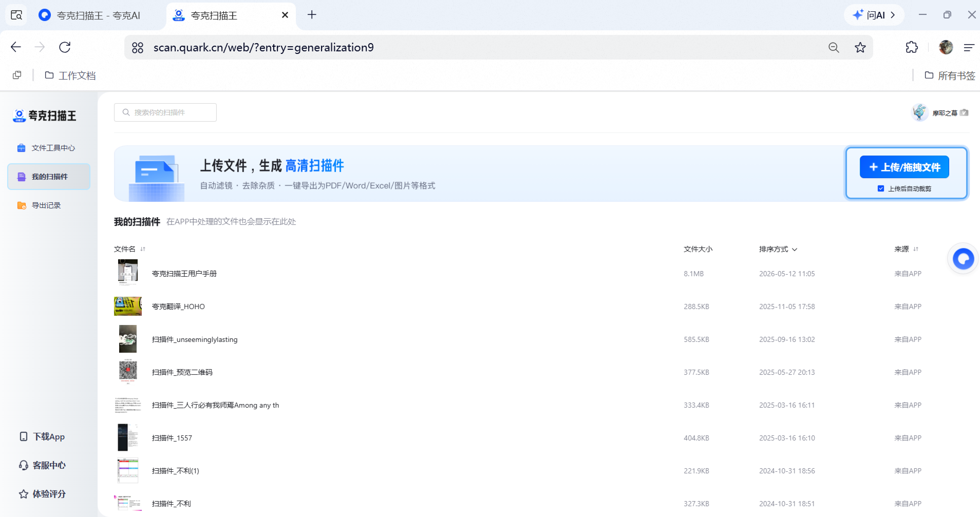Expand the 排序方式 dropdown
Image resolution: width=980 pixels, height=517 pixels.
point(778,249)
